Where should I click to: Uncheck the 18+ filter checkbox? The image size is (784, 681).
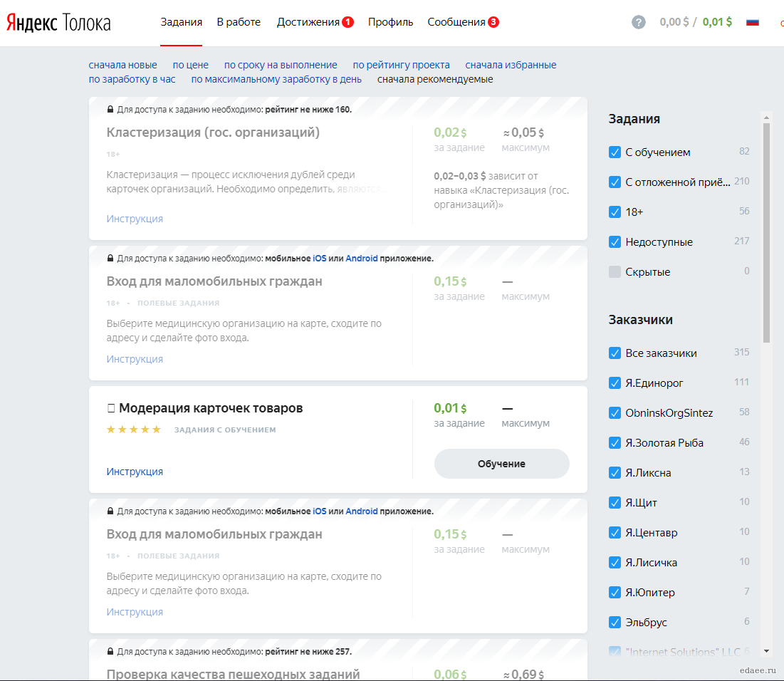click(x=615, y=212)
